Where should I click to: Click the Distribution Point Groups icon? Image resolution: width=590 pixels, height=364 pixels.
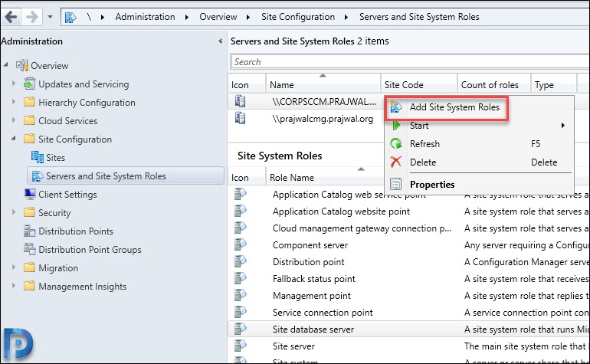point(29,249)
